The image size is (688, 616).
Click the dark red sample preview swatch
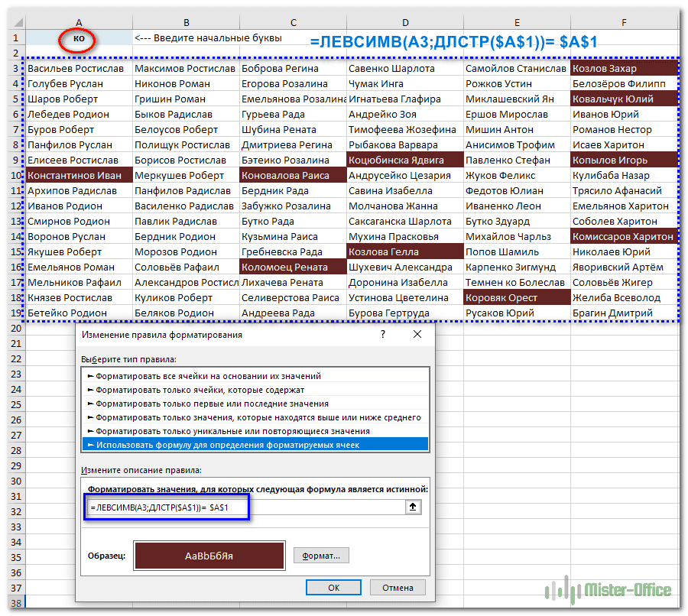(x=209, y=556)
